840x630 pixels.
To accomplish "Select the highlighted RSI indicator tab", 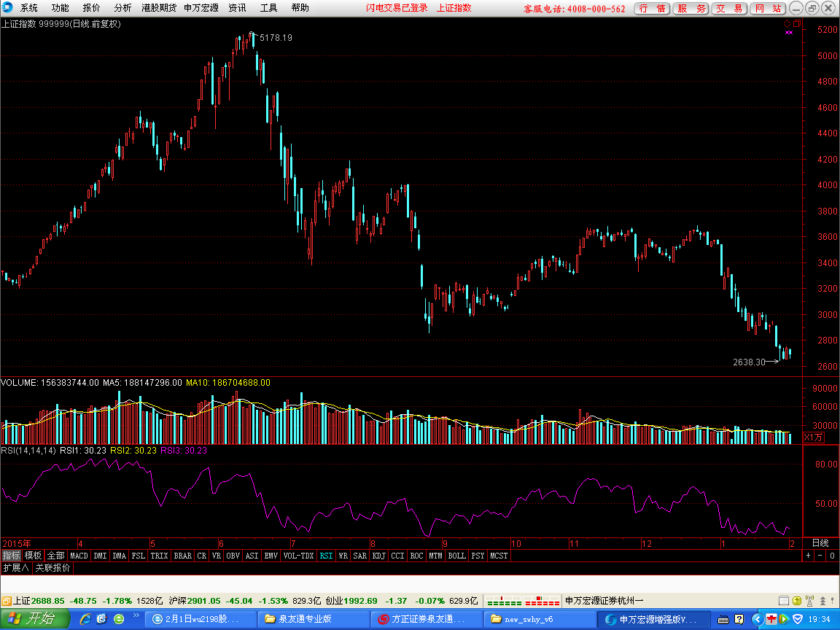I will [x=326, y=556].
